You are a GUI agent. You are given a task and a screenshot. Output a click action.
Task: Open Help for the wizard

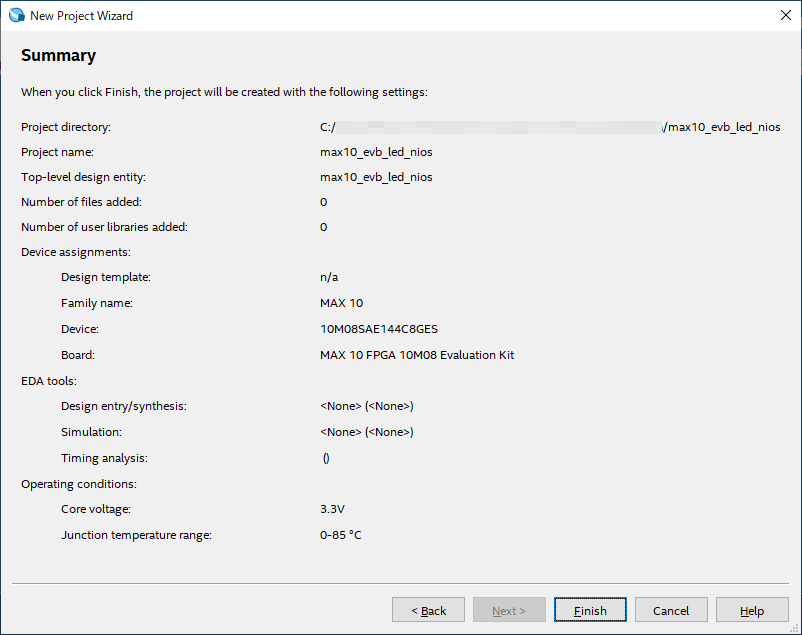(752, 610)
